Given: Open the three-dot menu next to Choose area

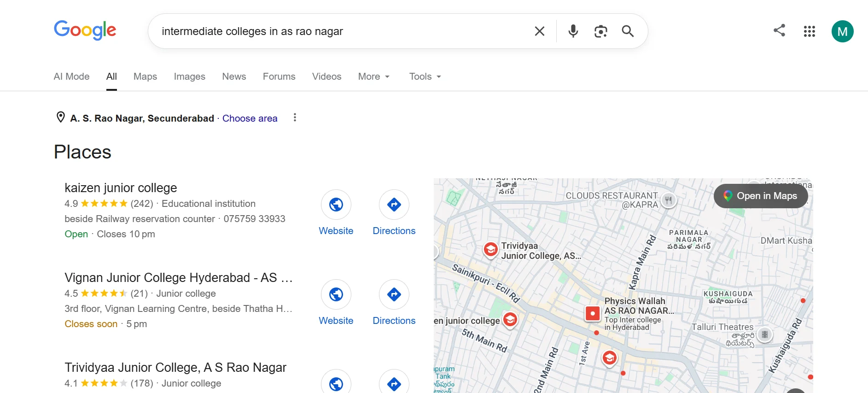Looking at the screenshot, I should (295, 117).
